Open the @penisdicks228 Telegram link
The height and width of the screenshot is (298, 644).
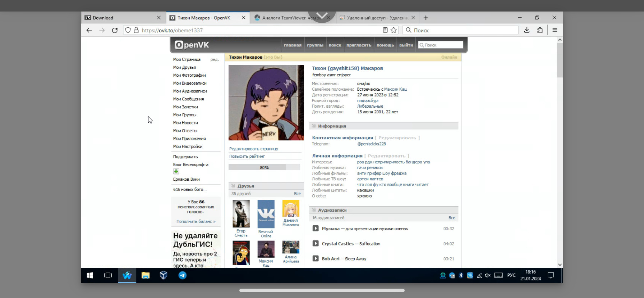coord(372,144)
